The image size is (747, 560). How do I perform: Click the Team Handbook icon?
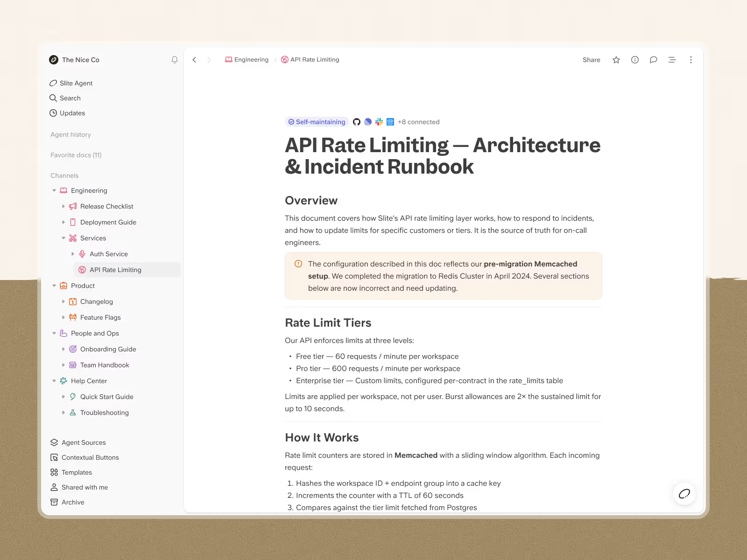73,365
